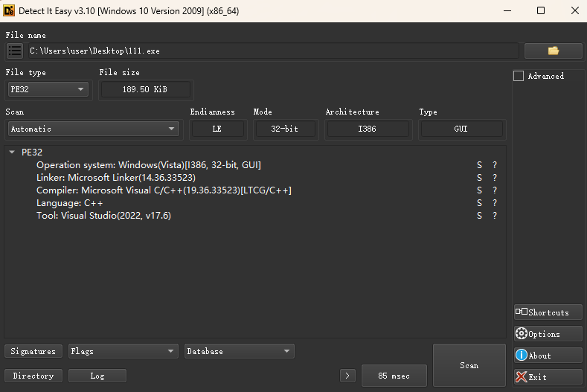Click the S mark on Language row

tap(479, 203)
